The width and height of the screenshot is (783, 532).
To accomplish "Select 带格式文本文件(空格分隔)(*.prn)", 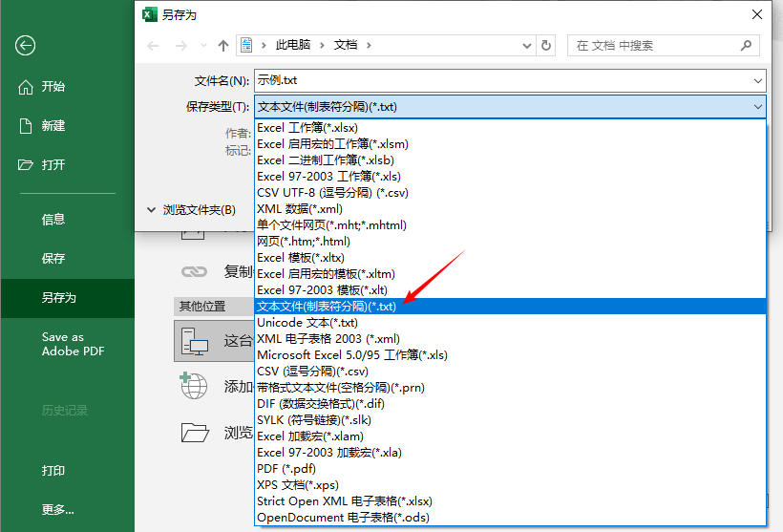I will click(510, 388).
